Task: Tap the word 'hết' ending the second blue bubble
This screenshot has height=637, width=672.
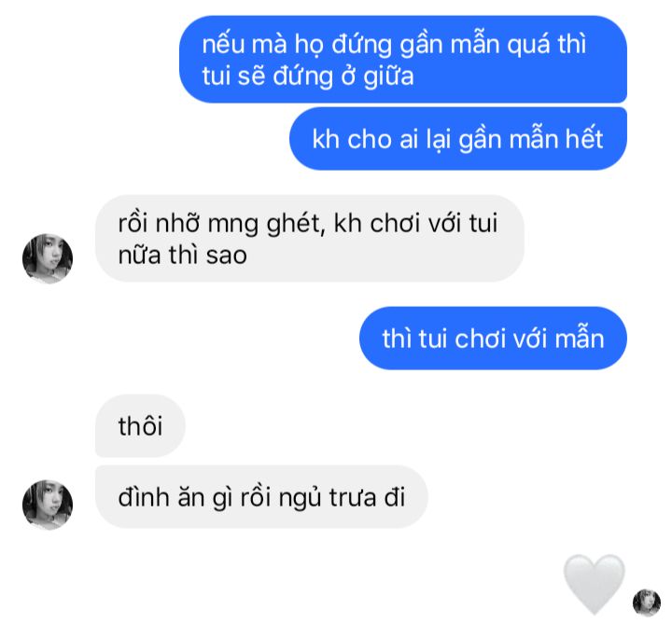Action: coord(584,138)
